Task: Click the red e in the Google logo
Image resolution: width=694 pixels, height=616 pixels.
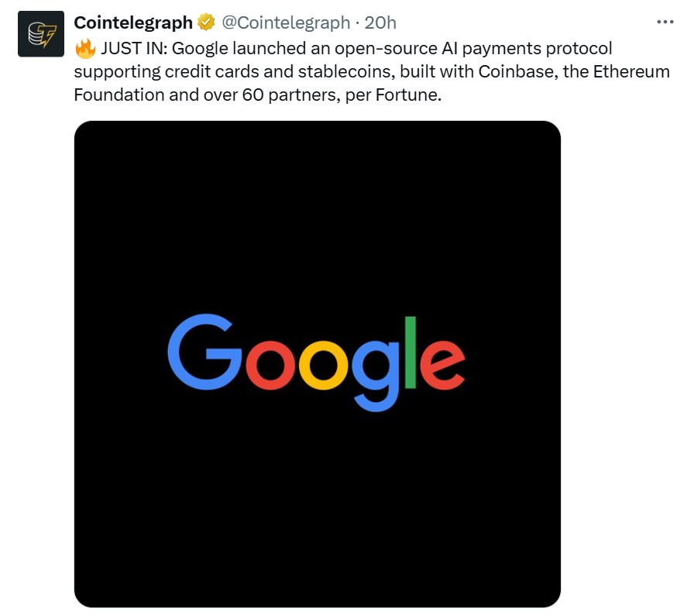Action: click(x=442, y=363)
